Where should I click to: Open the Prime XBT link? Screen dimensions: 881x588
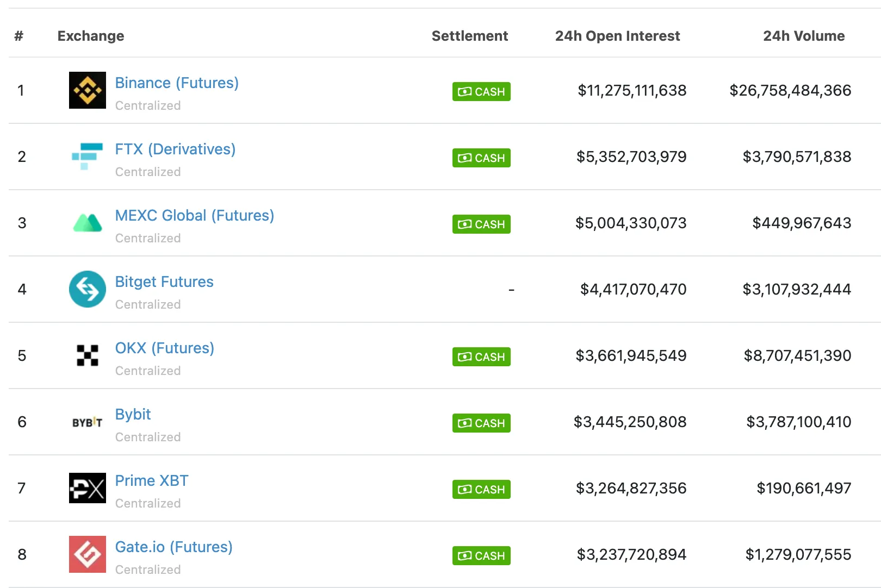coord(152,480)
